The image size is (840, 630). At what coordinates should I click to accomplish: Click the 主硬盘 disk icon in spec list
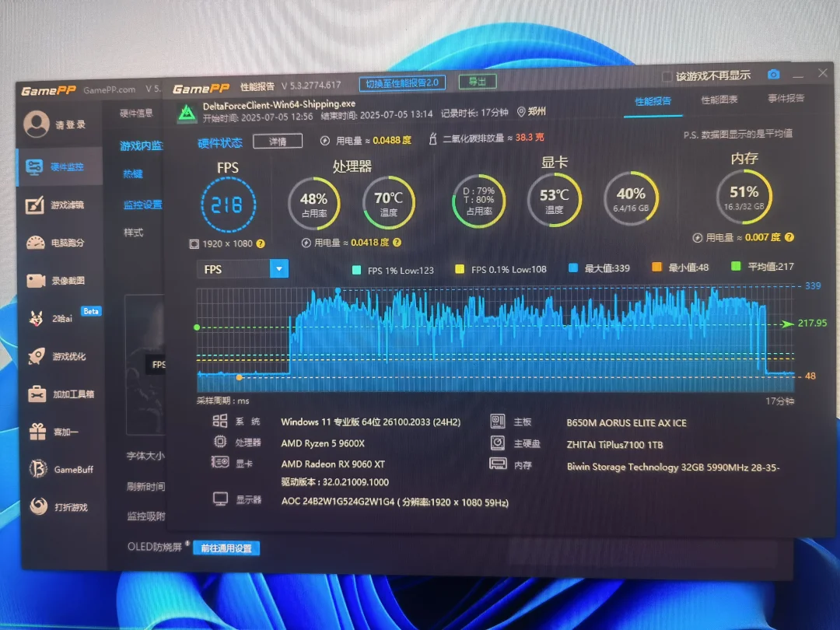pyautogui.click(x=498, y=443)
